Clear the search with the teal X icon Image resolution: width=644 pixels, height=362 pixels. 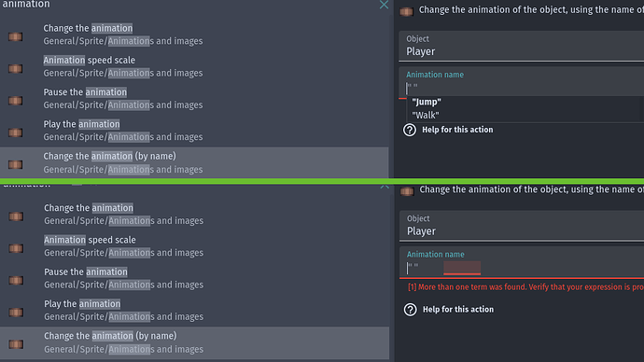[x=384, y=5]
